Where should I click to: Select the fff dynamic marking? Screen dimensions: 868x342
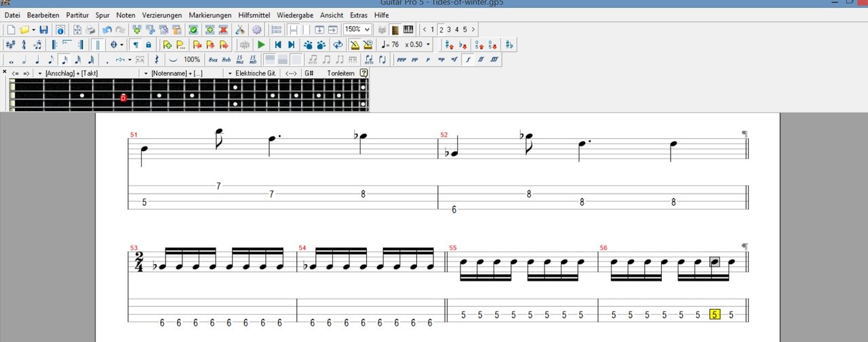494,60
